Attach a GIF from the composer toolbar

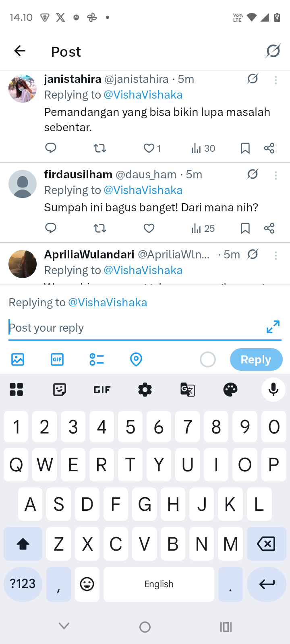pos(57,359)
